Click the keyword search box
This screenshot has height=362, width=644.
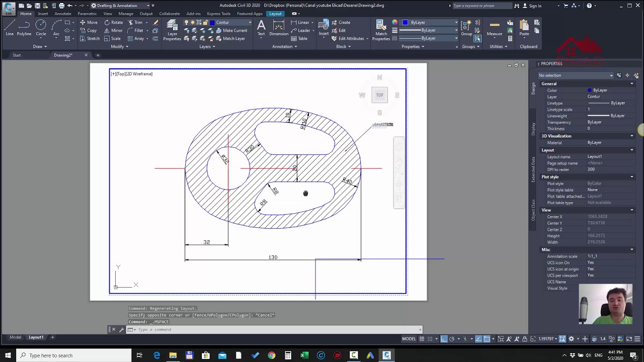click(481, 6)
